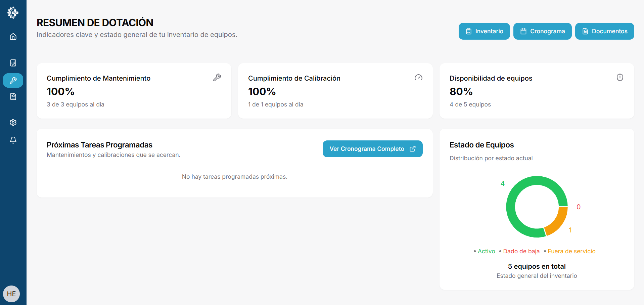
Task: Click the green 4 chart label
Action: [x=503, y=183]
